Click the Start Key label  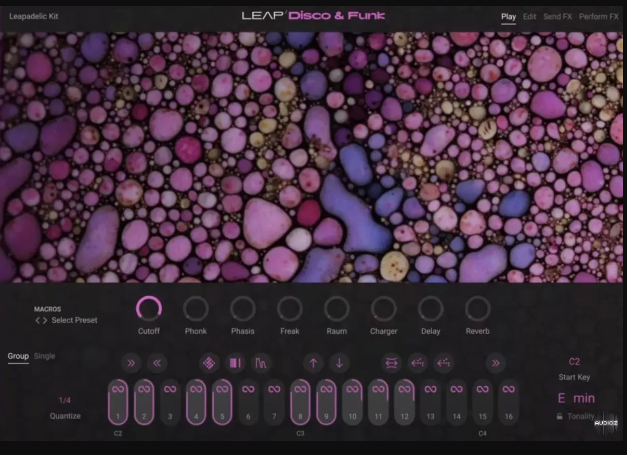(574, 377)
